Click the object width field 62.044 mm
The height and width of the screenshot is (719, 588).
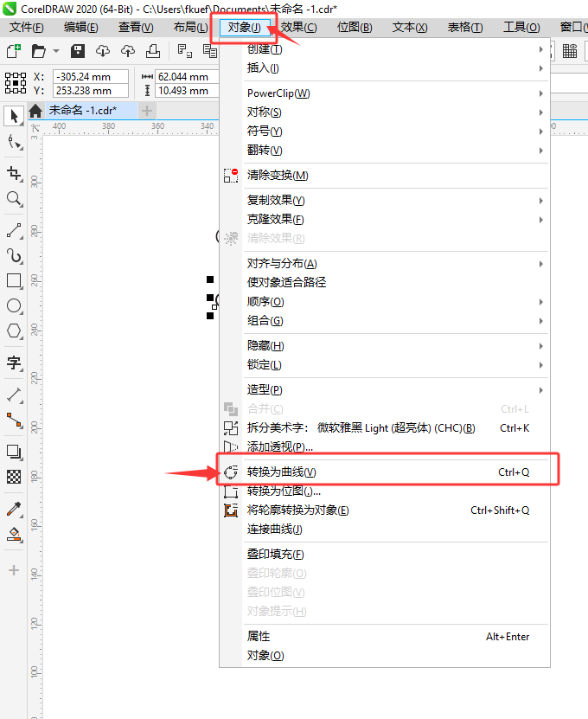point(187,77)
